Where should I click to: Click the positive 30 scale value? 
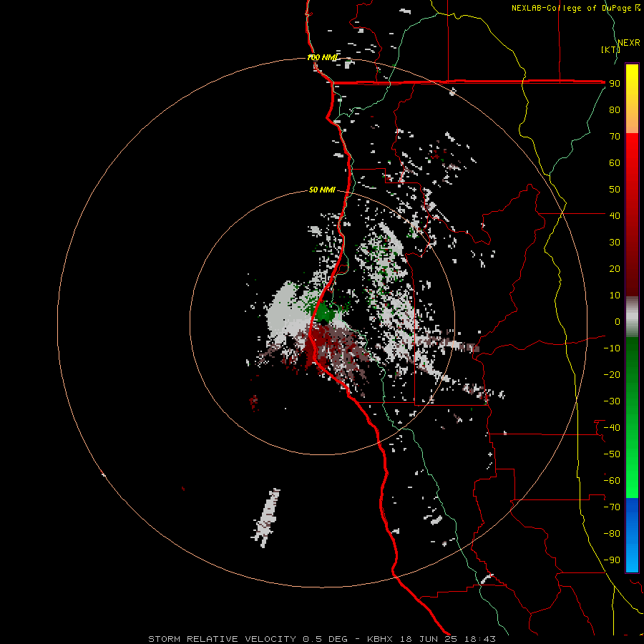[615, 243]
